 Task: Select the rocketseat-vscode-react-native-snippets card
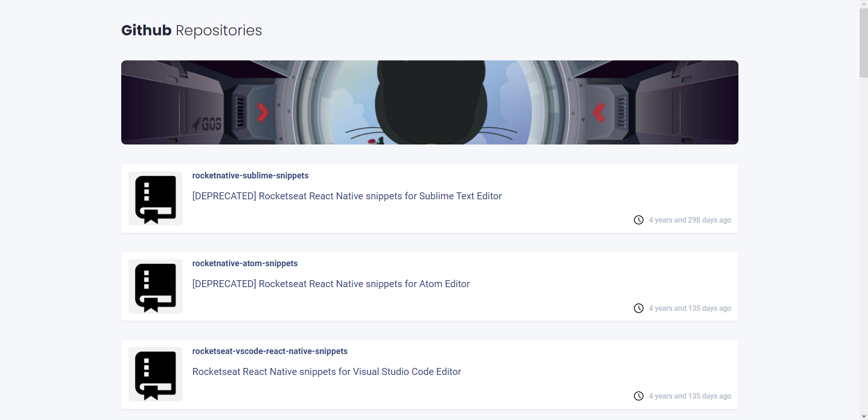[429, 374]
